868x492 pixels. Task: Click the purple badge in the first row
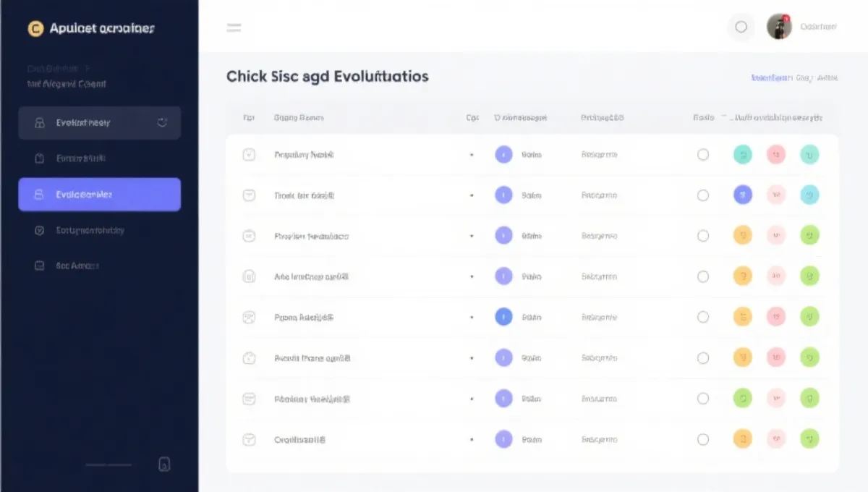[x=503, y=154]
